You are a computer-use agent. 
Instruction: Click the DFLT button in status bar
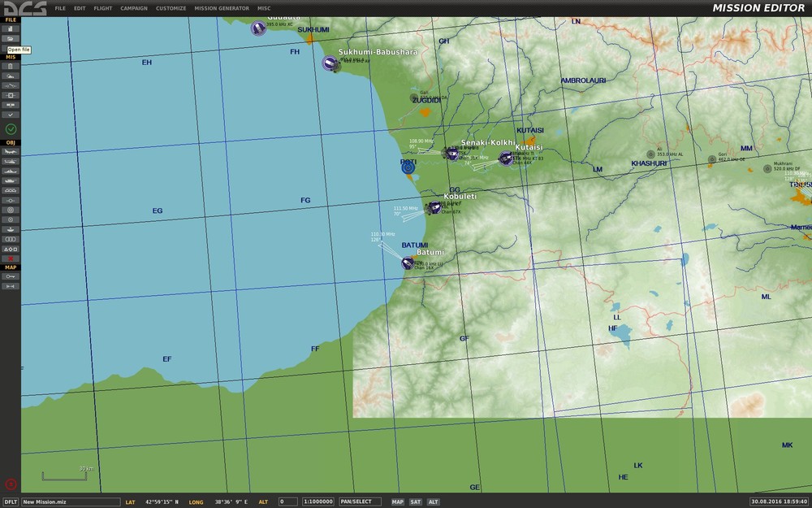11,501
